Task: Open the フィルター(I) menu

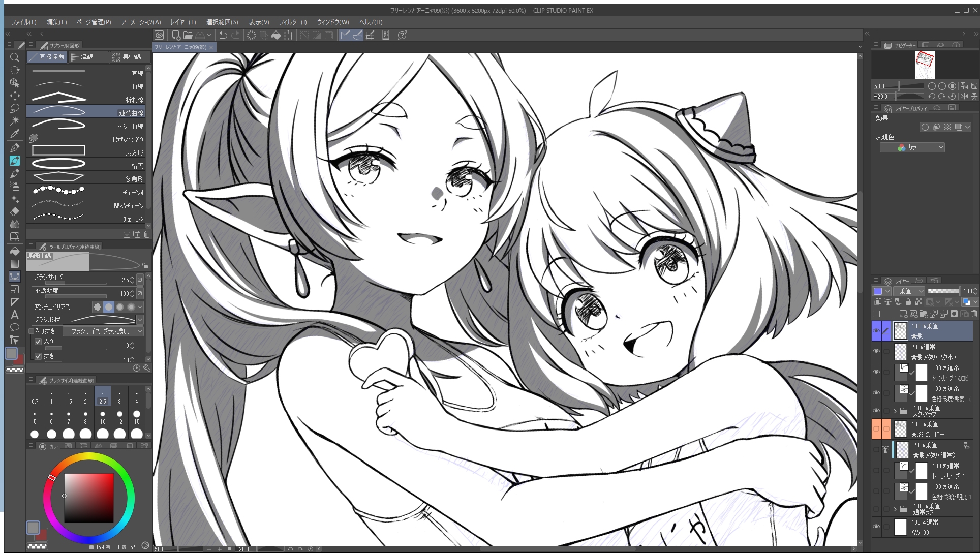Action: [293, 22]
